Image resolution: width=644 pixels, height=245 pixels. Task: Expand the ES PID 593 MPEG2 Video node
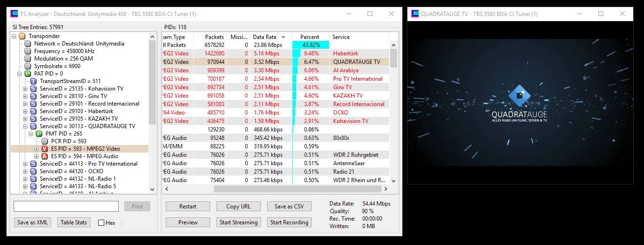click(x=37, y=149)
